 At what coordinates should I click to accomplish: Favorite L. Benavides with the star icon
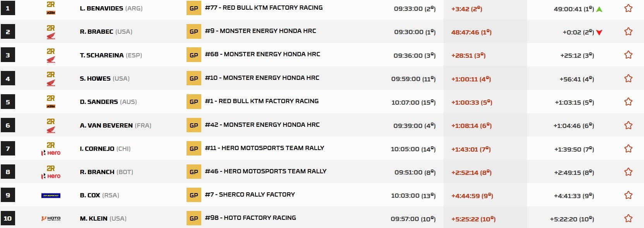[x=628, y=8]
